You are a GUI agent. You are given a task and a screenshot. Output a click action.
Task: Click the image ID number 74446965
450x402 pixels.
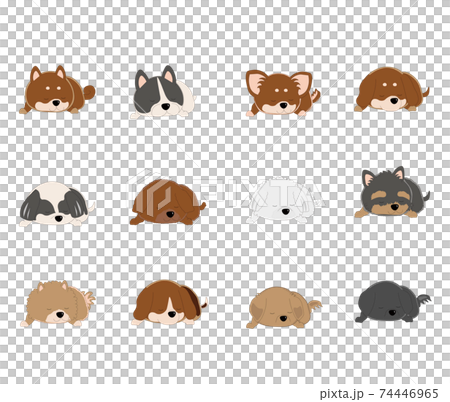[x=409, y=394]
